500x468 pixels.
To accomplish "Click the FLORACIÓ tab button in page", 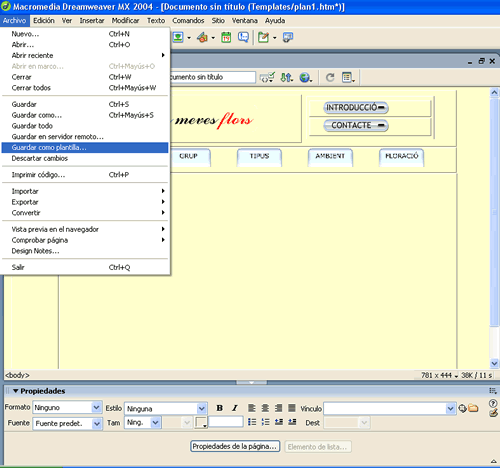I will click(x=402, y=157).
